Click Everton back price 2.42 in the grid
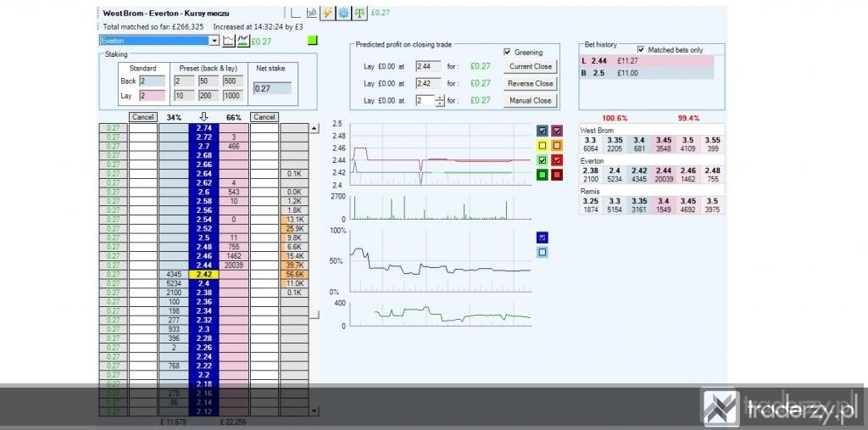The width and height of the screenshot is (868, 430). 639,175
